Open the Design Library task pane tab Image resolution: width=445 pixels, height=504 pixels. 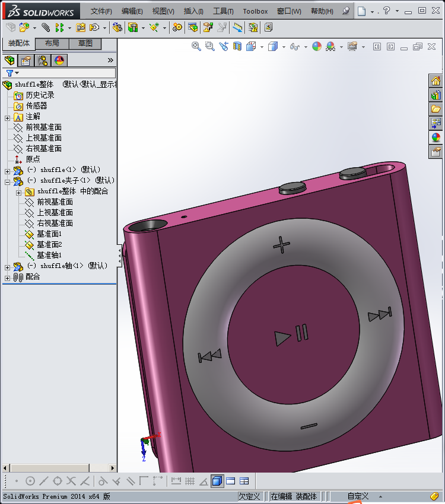click(x=436, y=95)
